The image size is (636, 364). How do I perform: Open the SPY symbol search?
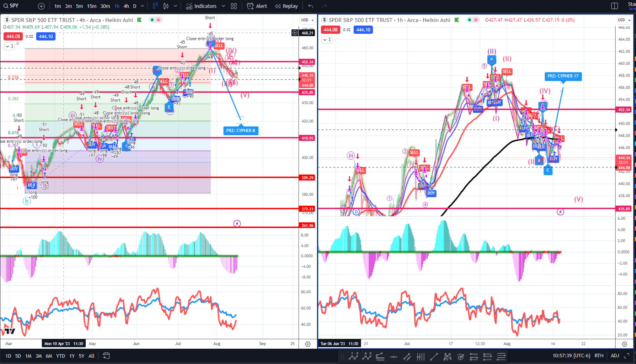[x=11, y=6]
